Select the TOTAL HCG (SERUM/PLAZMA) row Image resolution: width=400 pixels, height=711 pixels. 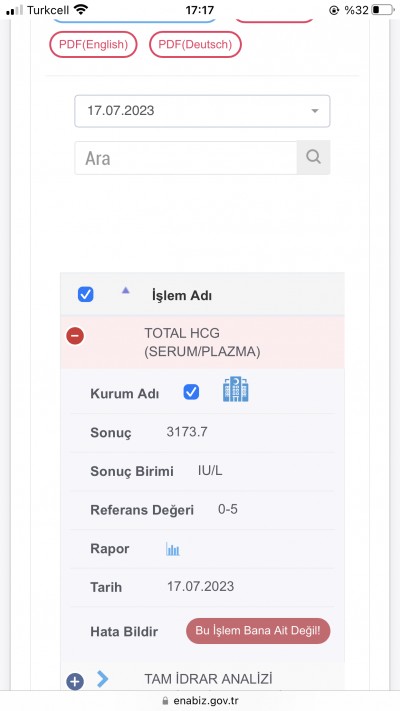point(202,342)
